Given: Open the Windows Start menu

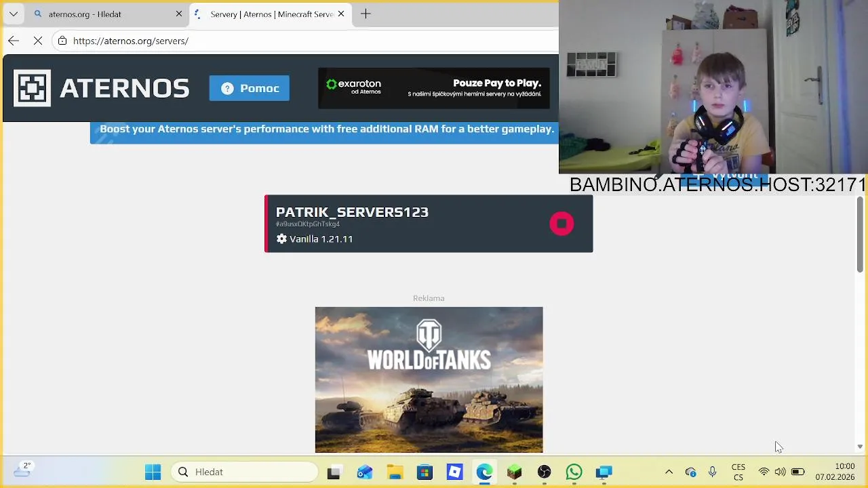Looking at the screenshot, I should pos(153,472).
